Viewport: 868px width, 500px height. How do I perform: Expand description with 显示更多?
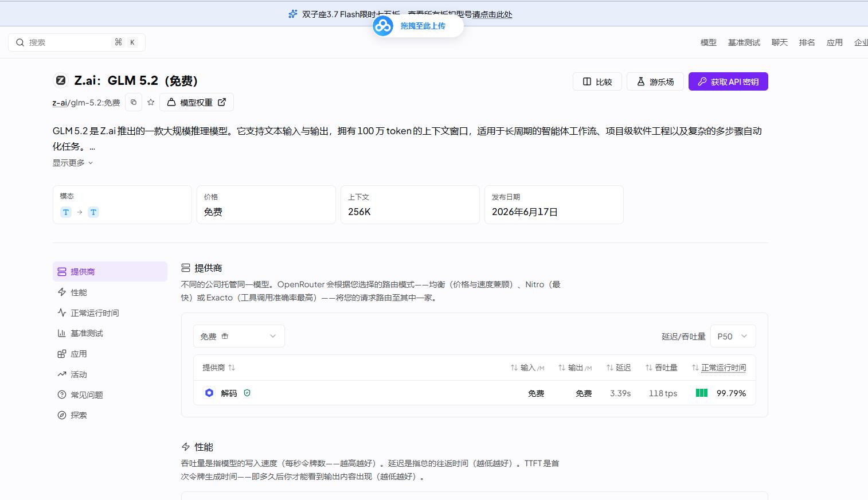(73, 163)
